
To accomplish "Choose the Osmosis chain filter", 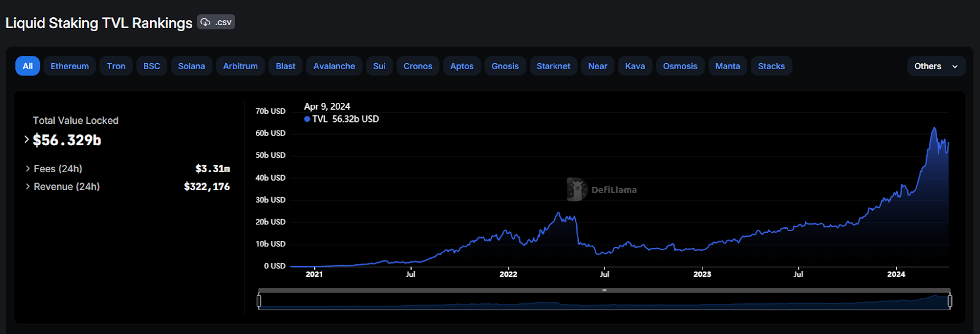I will pyautogui.click(x=680, y=66).
